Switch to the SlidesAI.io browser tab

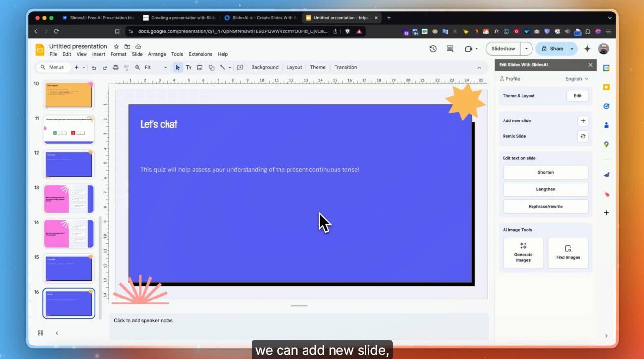click(260, 18)
